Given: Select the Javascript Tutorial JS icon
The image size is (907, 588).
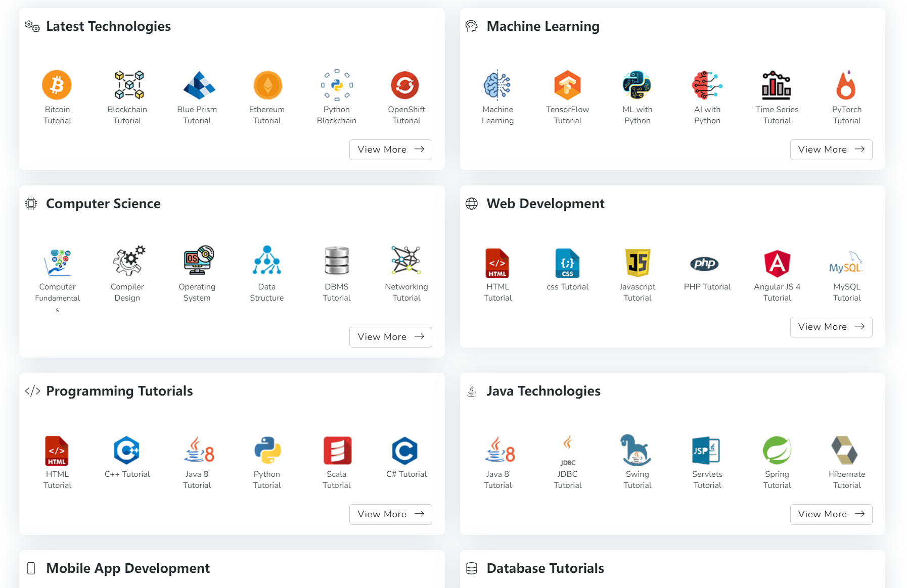Looking at the screenshot, I should click(637, 263).
